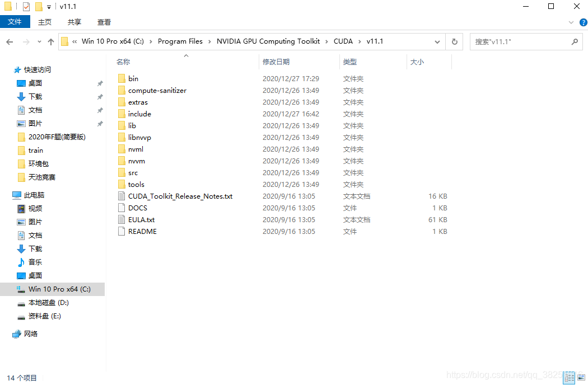
Task: Click the NVIDIA GPU Computing Toolkit breadcrumb
Action: 268,41
